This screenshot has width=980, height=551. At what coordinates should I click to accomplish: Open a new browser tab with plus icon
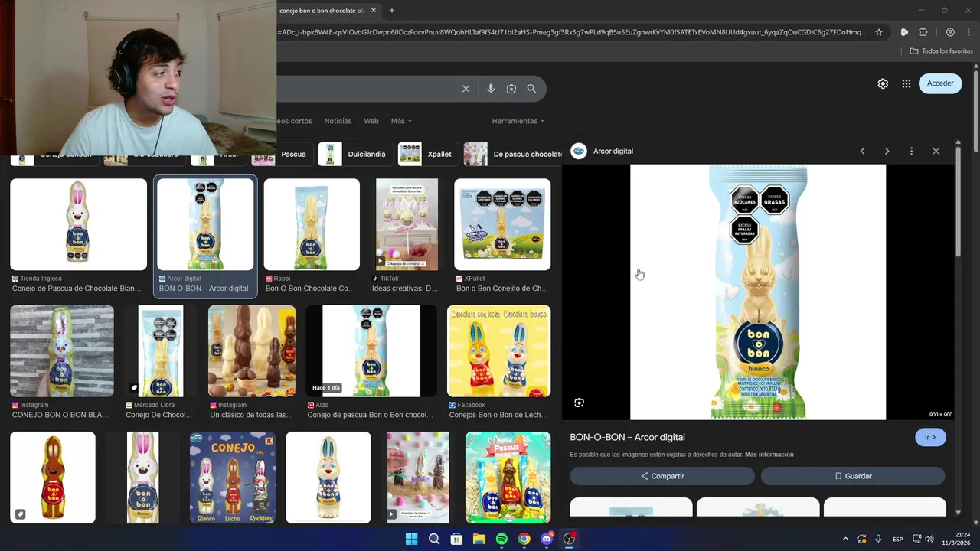(x=392, y=11)
